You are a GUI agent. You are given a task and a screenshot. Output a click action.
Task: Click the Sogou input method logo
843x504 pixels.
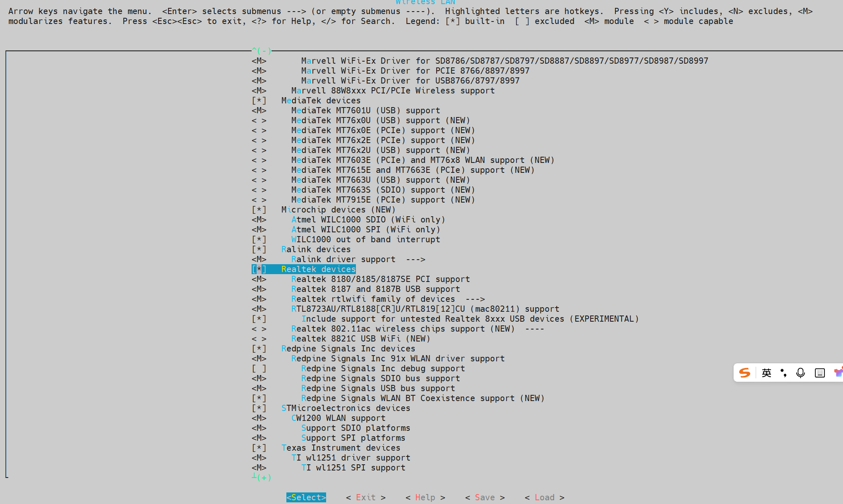point(745,373)
